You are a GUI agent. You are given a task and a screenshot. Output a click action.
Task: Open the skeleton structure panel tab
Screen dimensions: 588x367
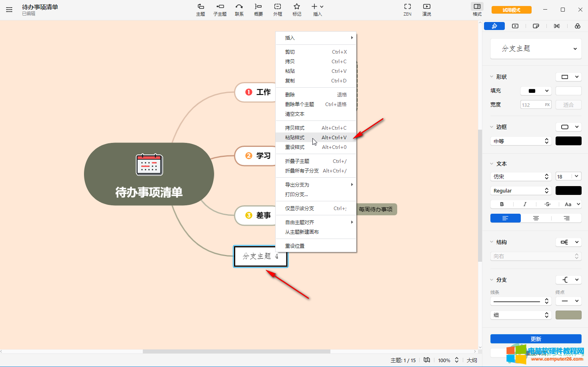pyautogui.click(x=557, y=26)
